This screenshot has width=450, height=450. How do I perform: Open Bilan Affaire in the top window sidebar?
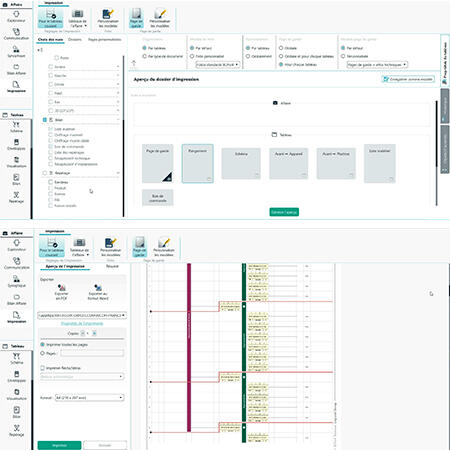(16, 69)
